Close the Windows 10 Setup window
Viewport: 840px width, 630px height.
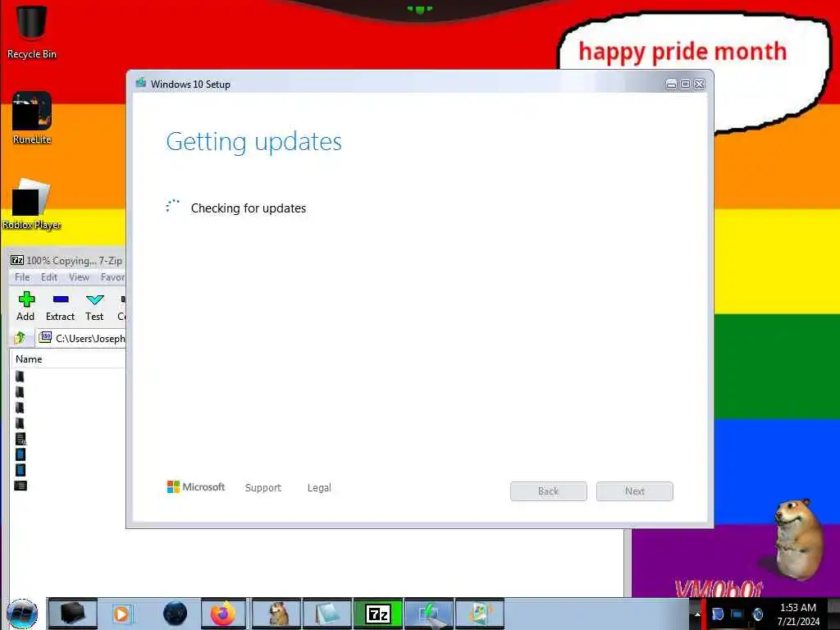(x=700, y=84)
